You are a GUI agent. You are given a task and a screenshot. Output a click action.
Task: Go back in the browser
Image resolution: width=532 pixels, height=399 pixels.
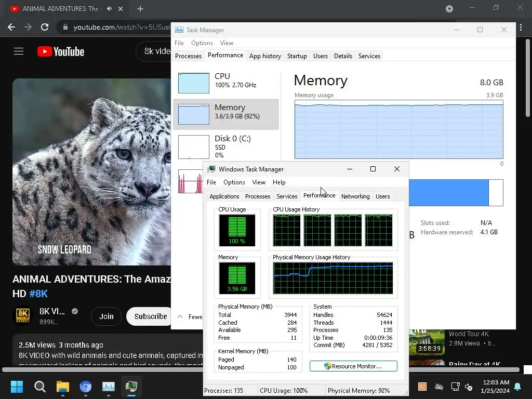(x=11, y=27)
